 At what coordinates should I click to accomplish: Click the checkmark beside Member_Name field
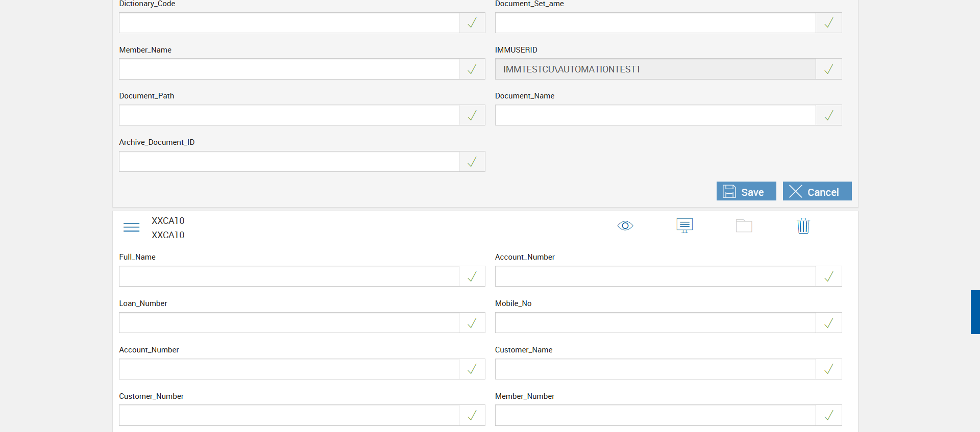(x=472, y=69)
